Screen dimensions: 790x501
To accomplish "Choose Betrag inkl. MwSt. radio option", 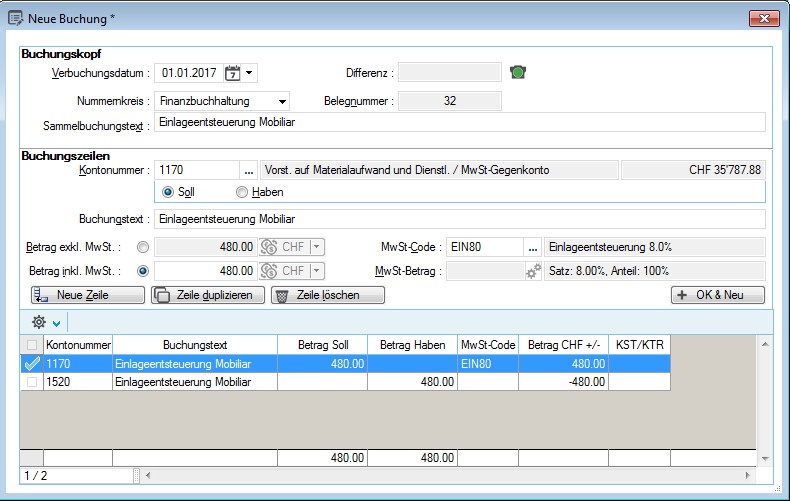I will [143, 271].
